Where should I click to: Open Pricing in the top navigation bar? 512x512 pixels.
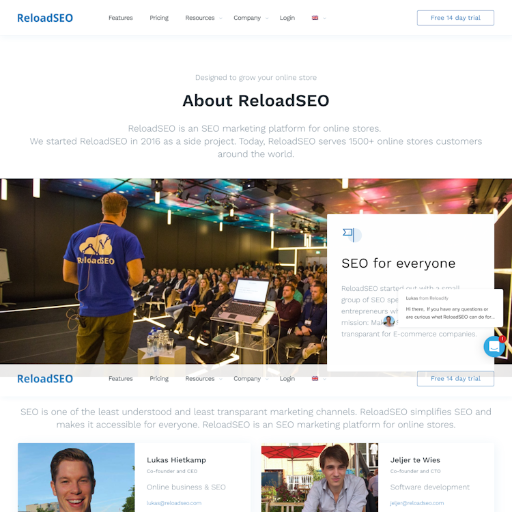(159, 18)
